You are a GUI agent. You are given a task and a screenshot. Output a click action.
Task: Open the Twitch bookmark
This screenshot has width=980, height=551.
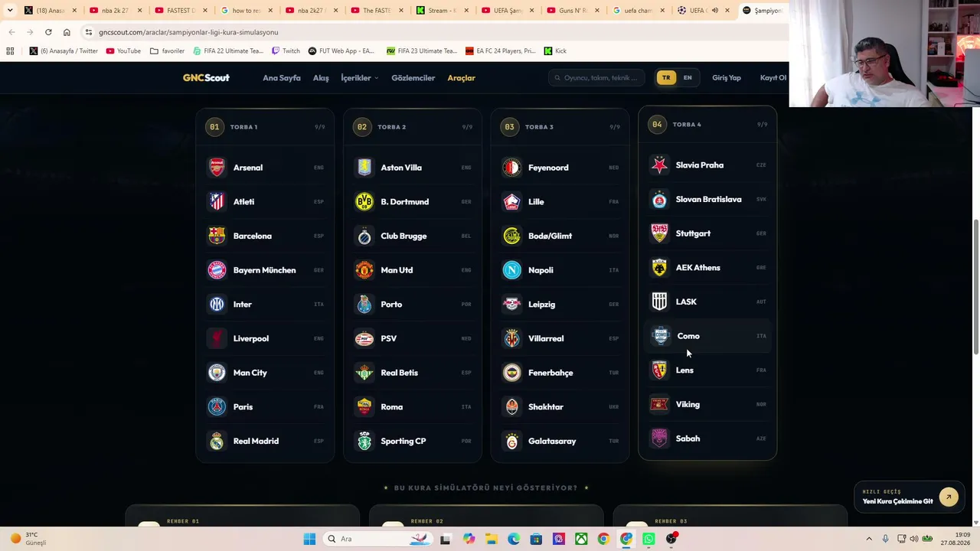[x=285, y=51]
